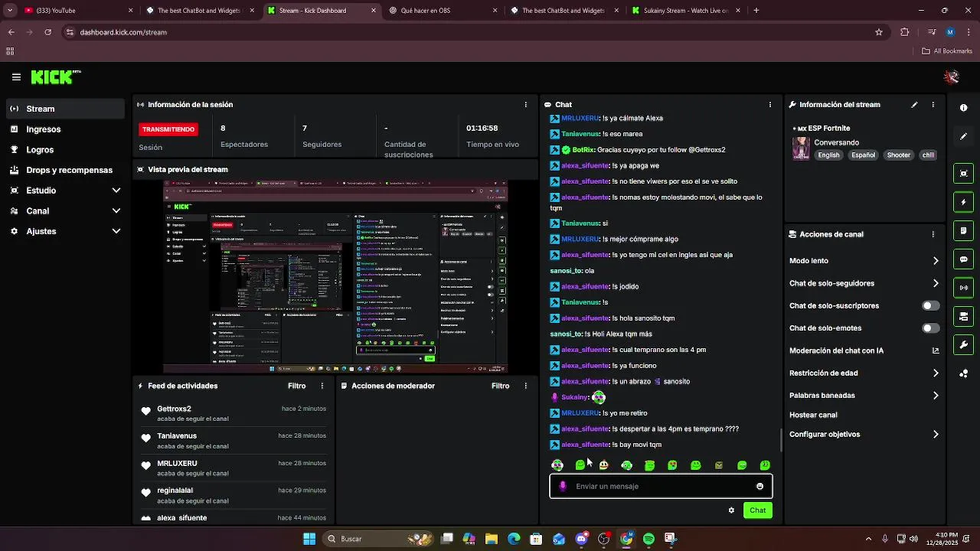
Task: Open emoji picker in message box
Action: tap(759, 487)
